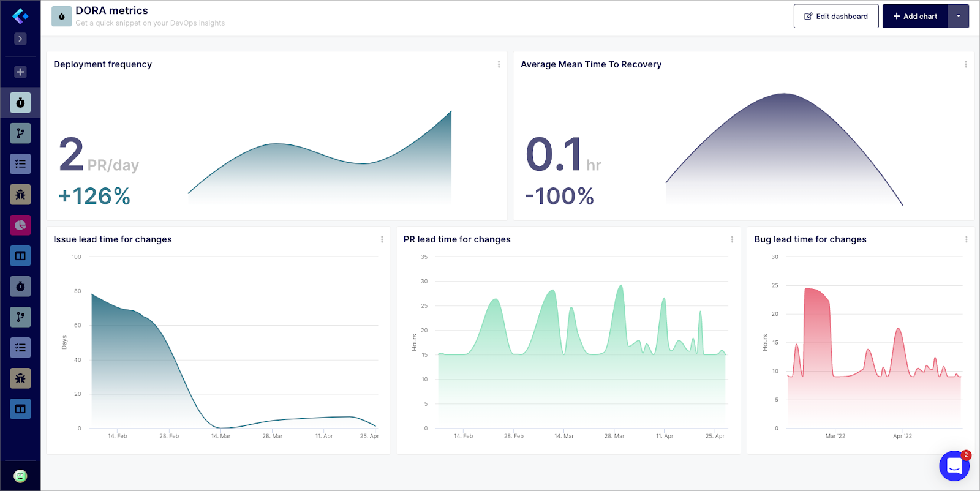
Task: Open Average Mean Time To Recovery options menu
Action: tap(966, 64)
